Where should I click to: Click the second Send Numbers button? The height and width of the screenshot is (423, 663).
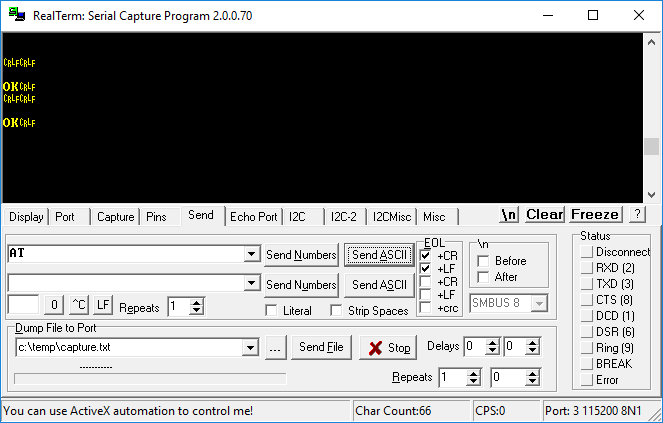[301, 285]
